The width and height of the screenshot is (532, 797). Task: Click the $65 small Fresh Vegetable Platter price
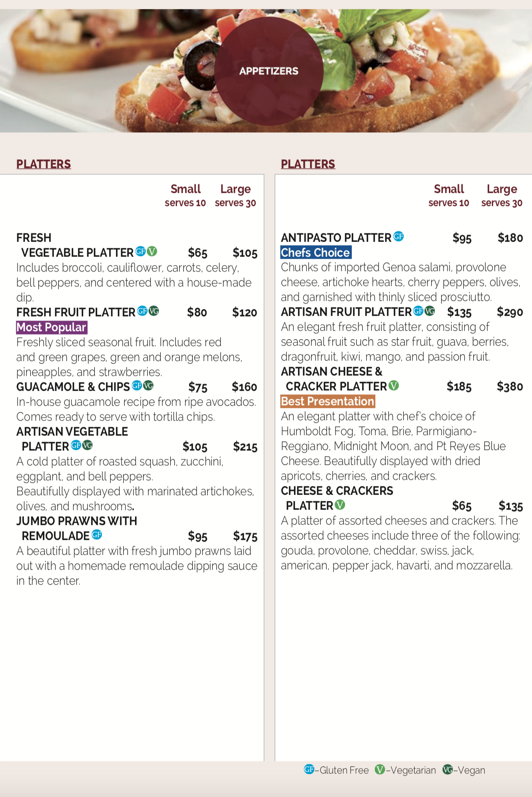(197, 253)
